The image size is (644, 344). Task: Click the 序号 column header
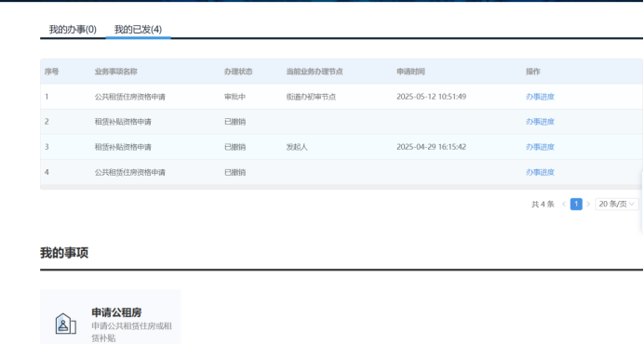(52, 72)
